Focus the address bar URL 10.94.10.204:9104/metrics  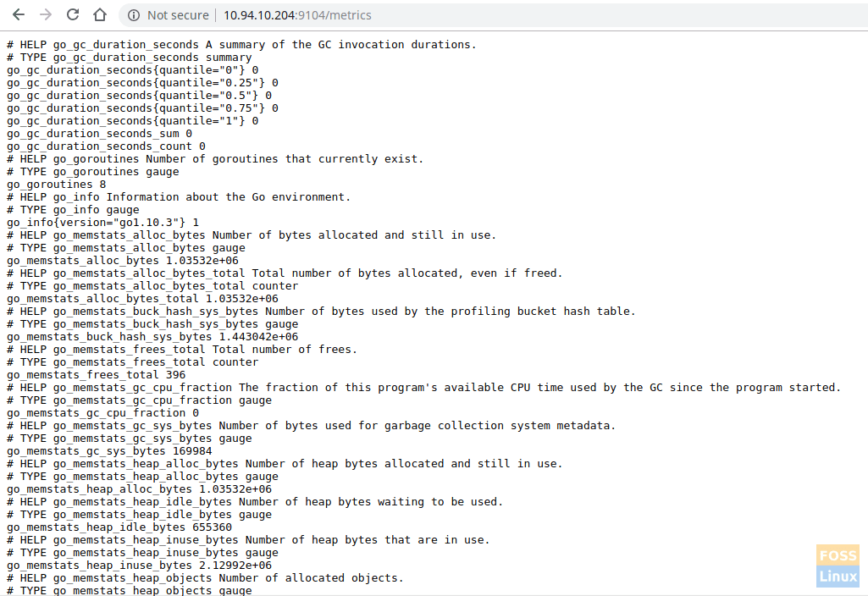click(297, 15)
